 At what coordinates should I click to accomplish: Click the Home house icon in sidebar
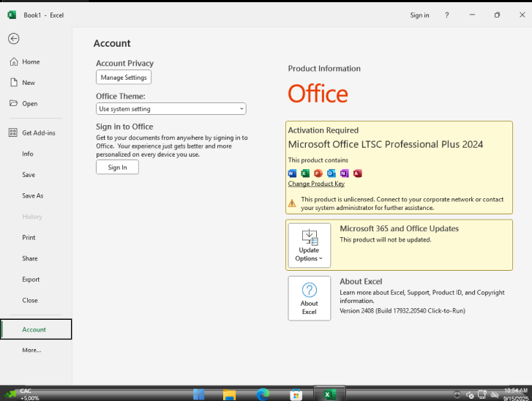[14, 61]
